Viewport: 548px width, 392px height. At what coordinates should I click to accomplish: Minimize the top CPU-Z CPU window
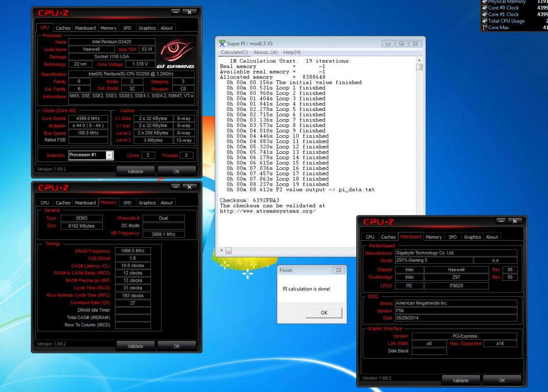point(176,12)
